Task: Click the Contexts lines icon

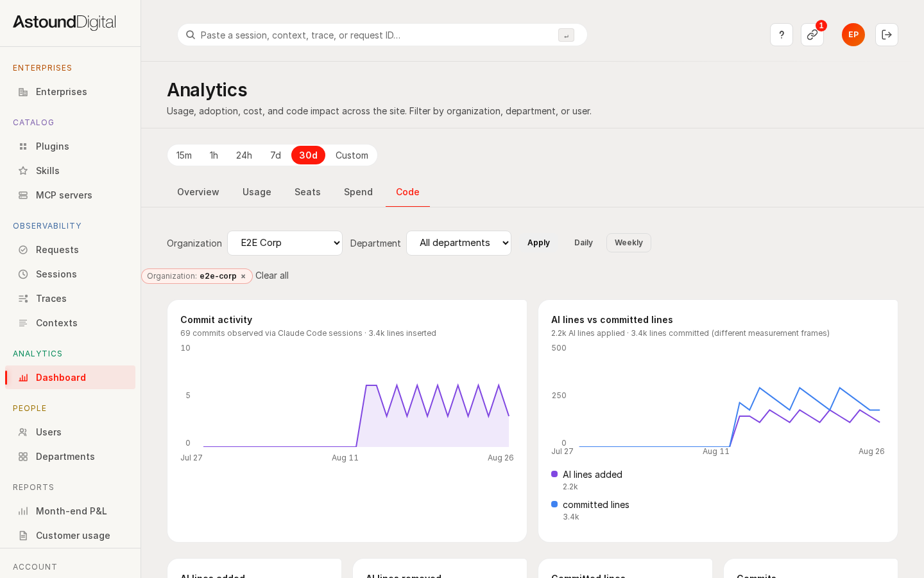Action: (23, 323)
